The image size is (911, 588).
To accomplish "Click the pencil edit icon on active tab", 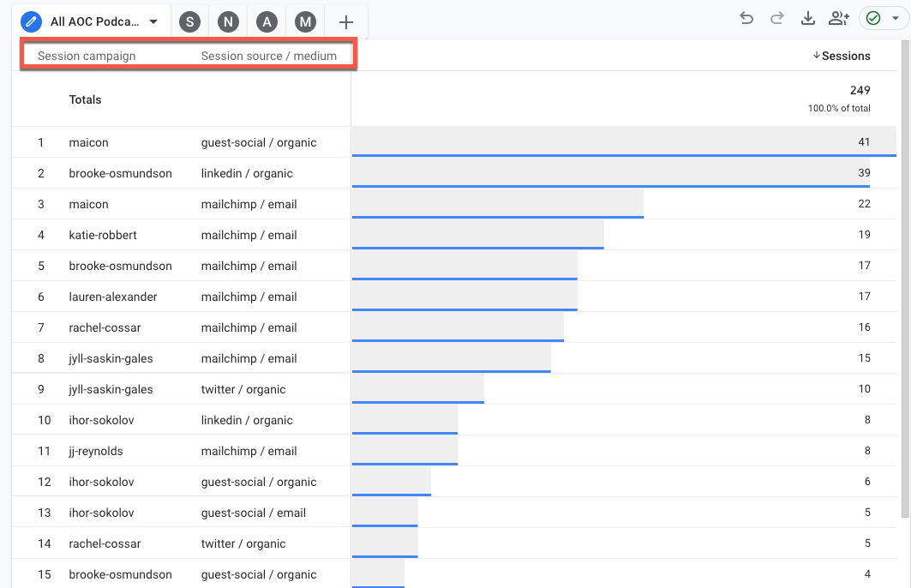I will click(31, 22).
